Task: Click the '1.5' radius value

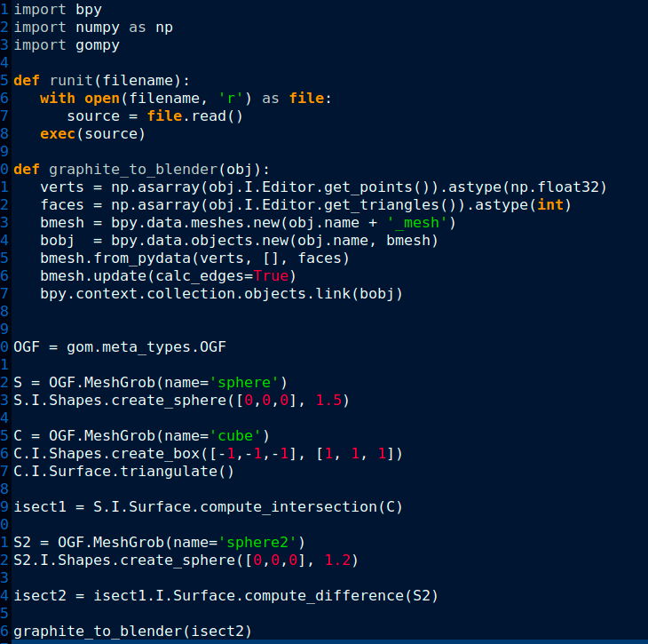Action: point(328,400)
